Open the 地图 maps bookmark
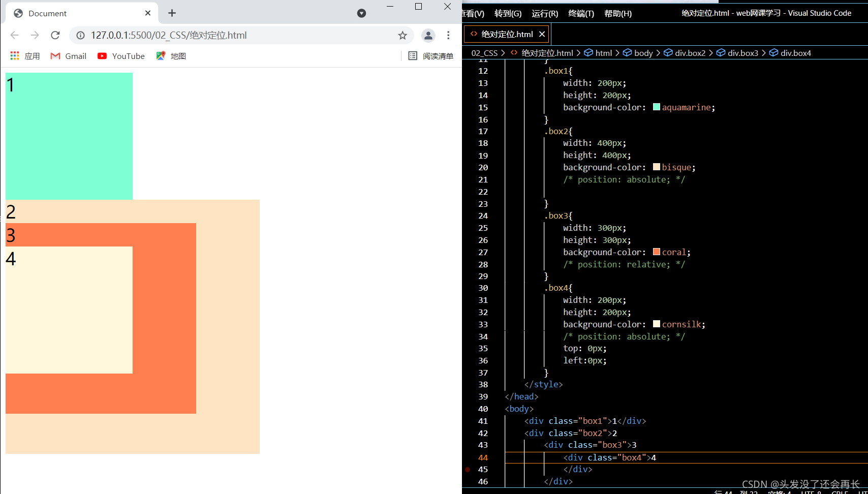 pyautogui.click(x=171, y=56)
